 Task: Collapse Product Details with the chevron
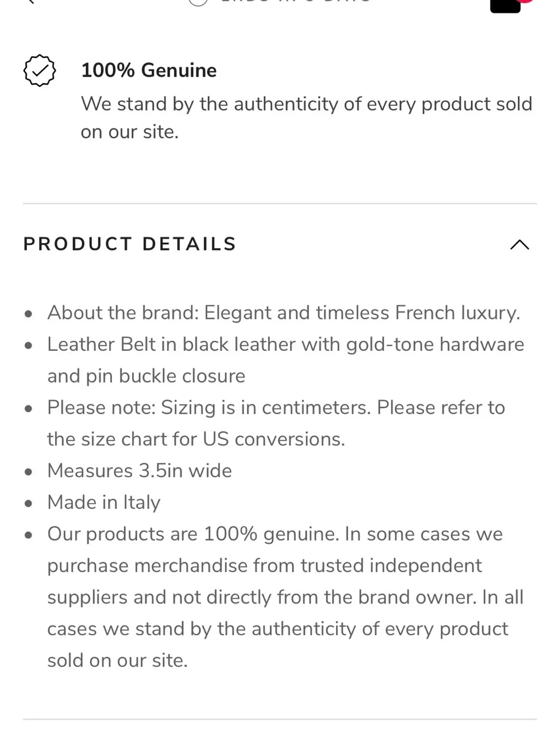520,244
